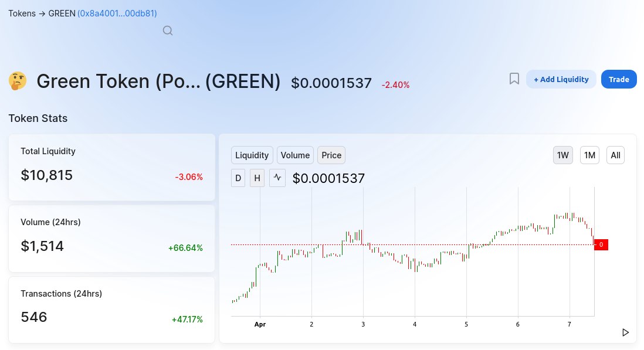Switch chart to line view icon
The height and width of the screenshot is (350, 644).
pos(277,178)
